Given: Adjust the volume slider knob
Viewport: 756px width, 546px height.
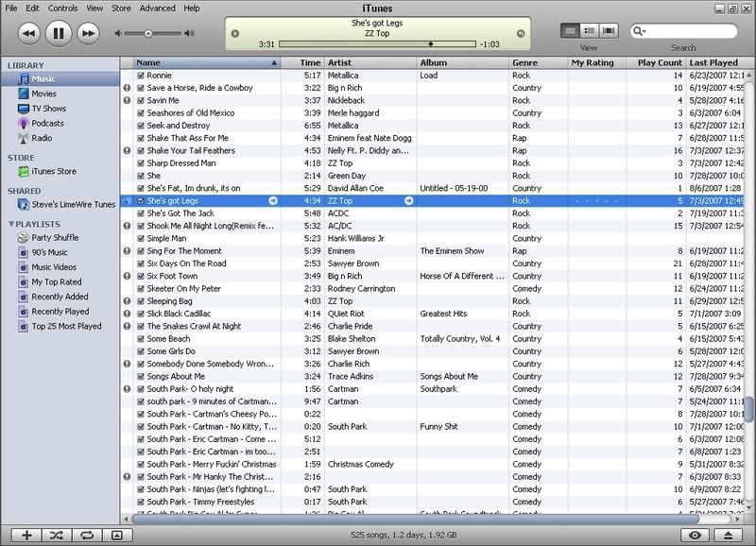Looking at the screenshot, I should coord(148,33).
